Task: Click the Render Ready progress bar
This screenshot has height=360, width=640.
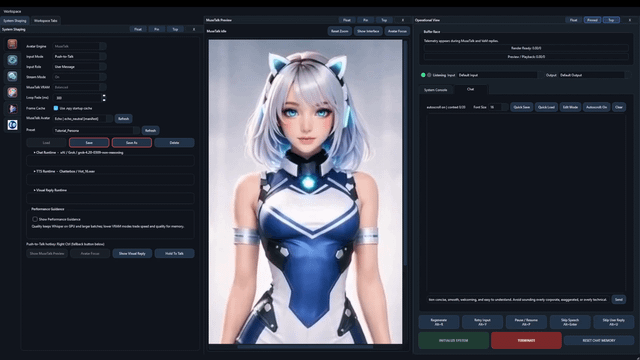Action: coord(526,48)
